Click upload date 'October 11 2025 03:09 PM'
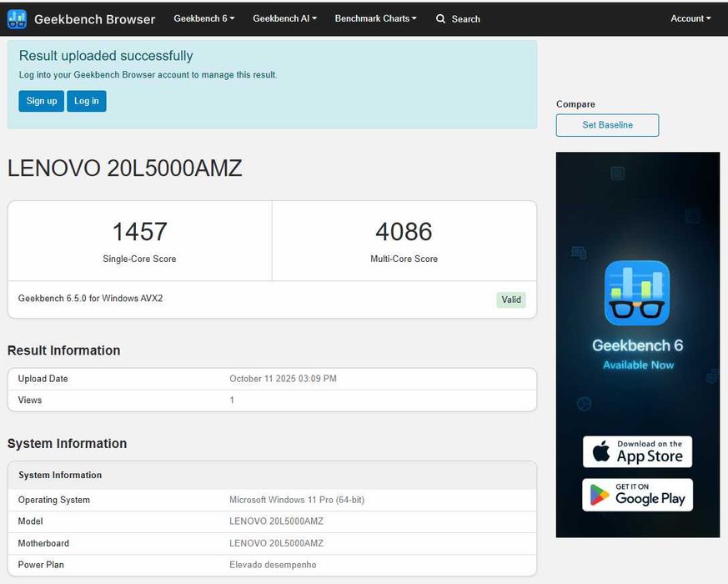Viewport: 728px width, 584px height. point(284,379)
